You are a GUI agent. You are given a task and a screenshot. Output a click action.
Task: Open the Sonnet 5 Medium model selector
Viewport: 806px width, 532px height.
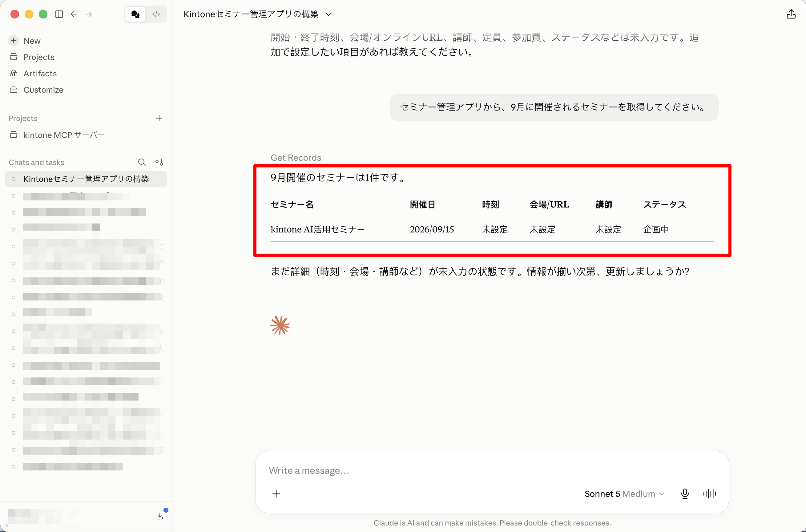(x=624, y=494)
